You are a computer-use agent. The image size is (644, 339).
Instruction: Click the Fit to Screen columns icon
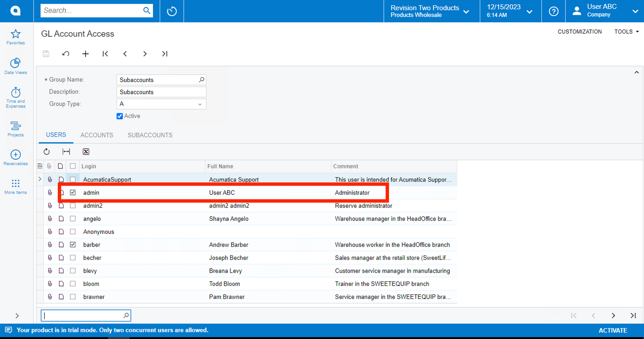(x=66, y=152)
